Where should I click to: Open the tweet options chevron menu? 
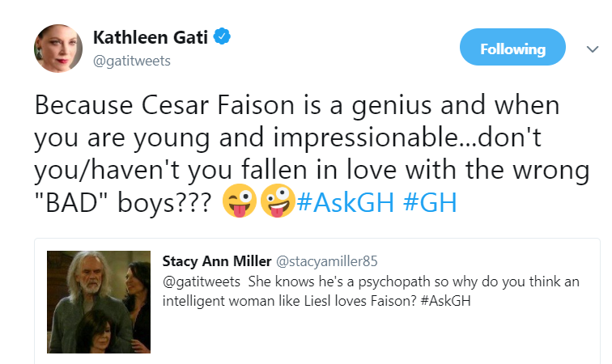(x=591, y=49)
